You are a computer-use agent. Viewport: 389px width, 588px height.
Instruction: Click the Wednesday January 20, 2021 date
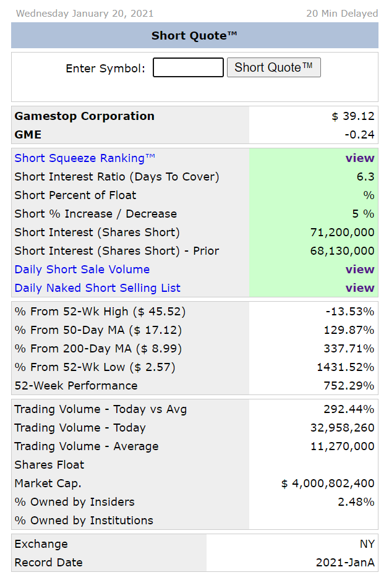[x=84, y=13]
